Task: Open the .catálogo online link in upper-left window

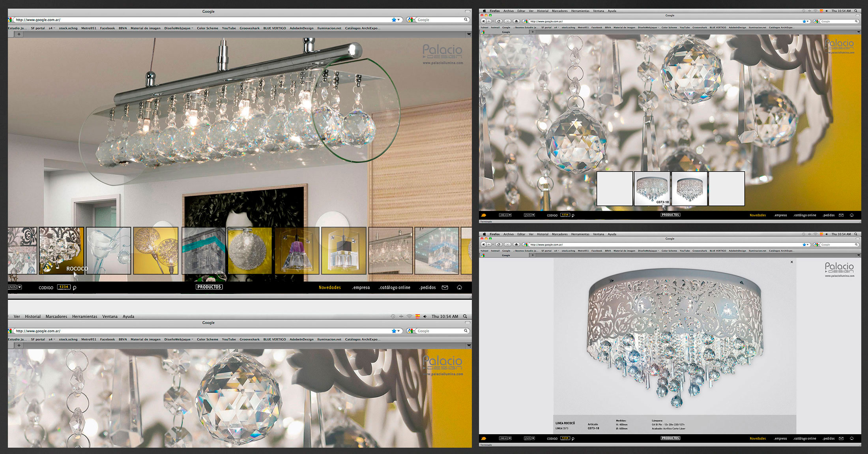Action: 394,287
